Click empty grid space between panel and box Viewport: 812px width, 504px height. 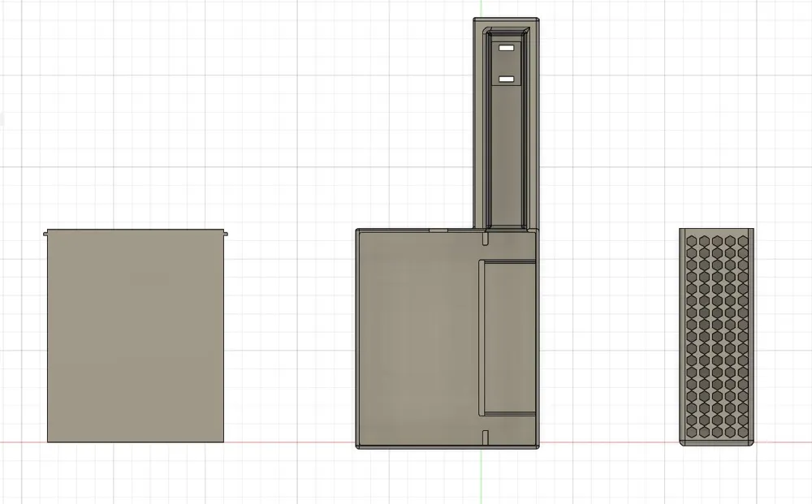pyautogui.click(x=290, y=336)
